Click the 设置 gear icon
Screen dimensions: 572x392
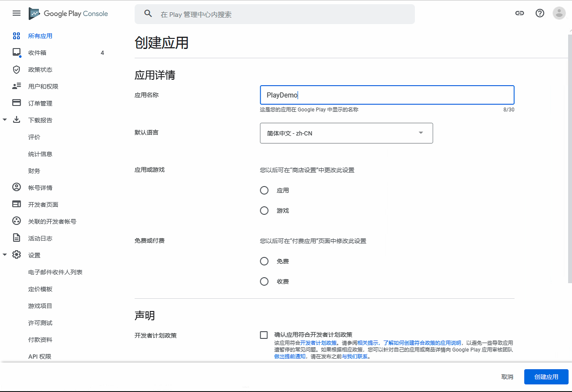tap(16, 254)
